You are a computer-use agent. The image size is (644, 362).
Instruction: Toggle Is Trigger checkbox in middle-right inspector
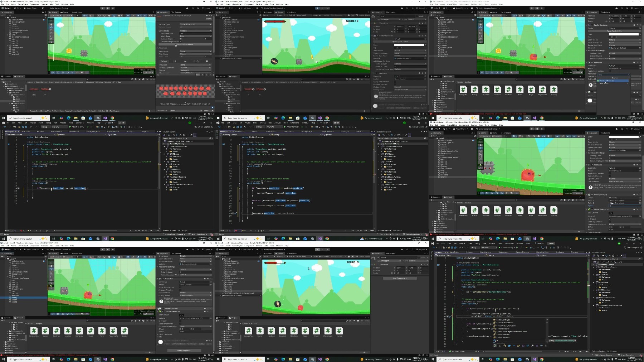click(610, 219)
